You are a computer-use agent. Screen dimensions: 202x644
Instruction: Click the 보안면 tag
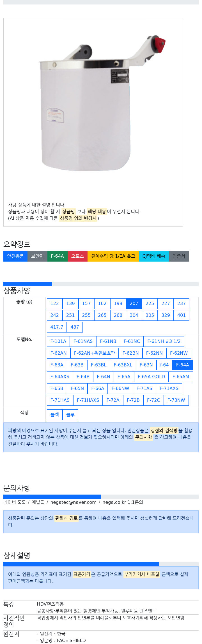click(x=37, y=256)
